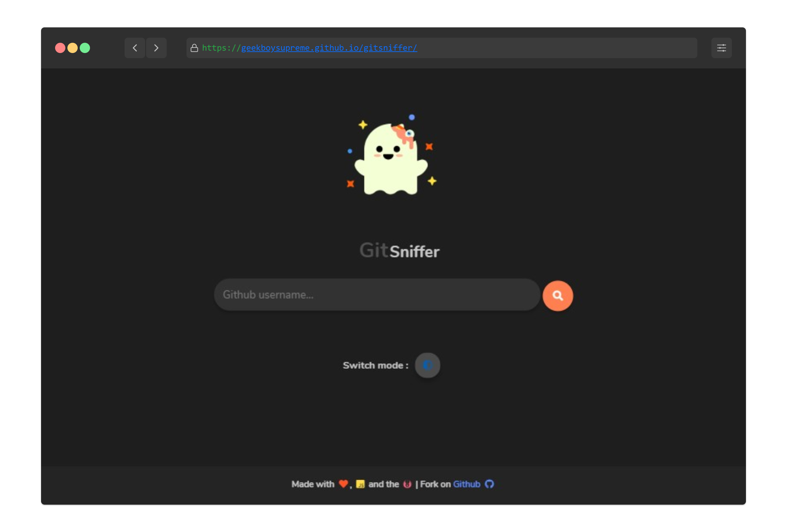Click the "Switch mode :" label
Image resolution: width=787 pixels, height=532 pixels.
(x=376, y=365)
